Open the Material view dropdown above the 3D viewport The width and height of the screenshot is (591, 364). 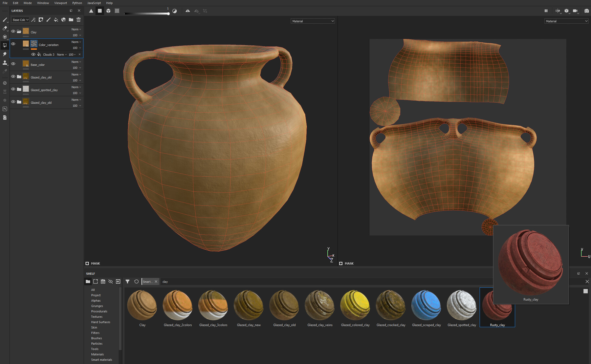312,21
